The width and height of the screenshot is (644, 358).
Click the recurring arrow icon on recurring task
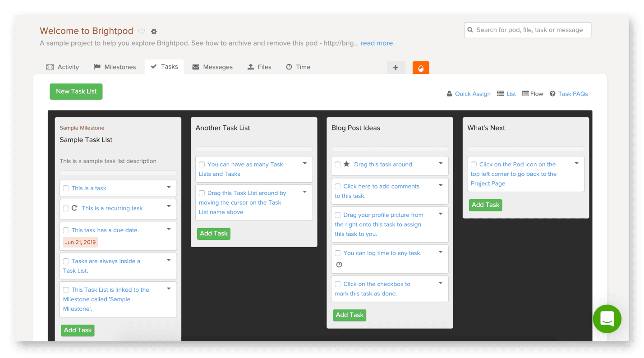[x=75, y=208]
